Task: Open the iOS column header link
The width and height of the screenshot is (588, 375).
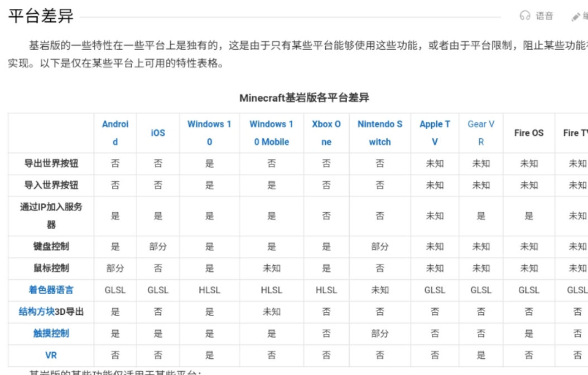Action: tap(158, 133)
